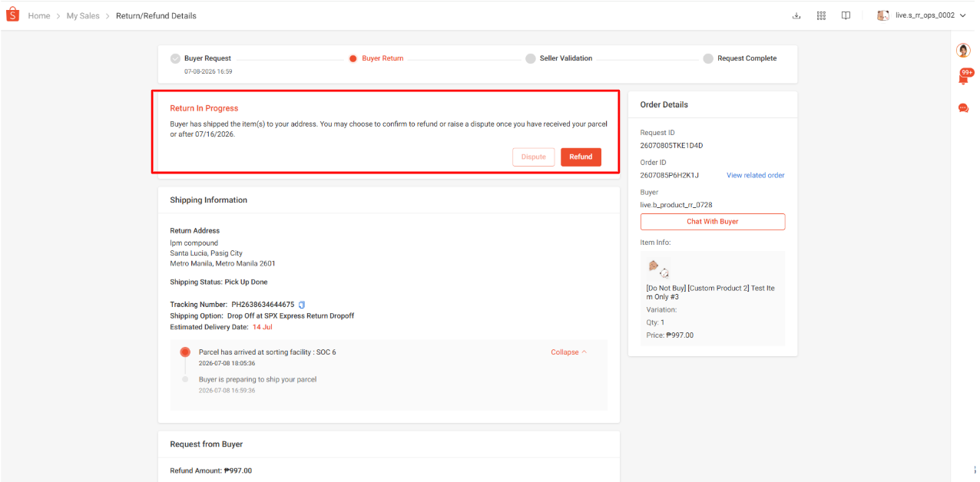Click the 07-08-2026 16:59 timestamp under Buyer Request
The width and height of the screenshot is (980, 482).
208,71
